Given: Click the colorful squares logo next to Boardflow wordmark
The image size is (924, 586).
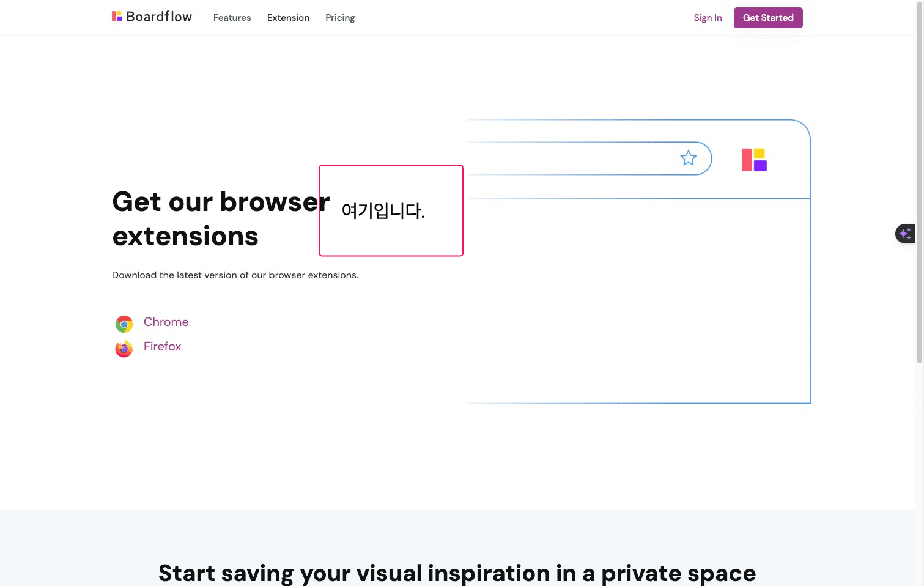Looking at the screenshot, I should [x=116, y=16].
